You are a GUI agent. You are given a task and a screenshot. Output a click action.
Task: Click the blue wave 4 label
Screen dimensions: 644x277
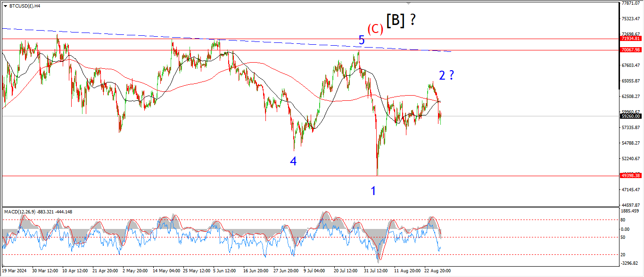point(293,161)
